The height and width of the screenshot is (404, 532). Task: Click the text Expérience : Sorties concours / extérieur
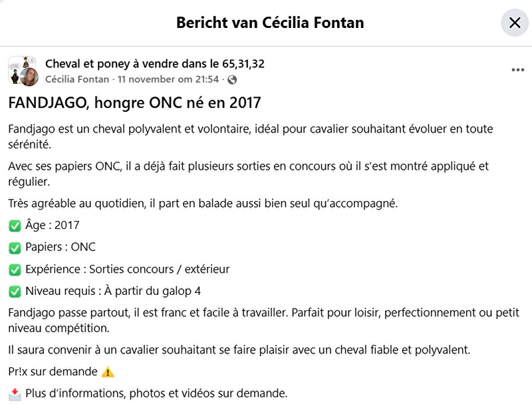(x=127, y=270)
